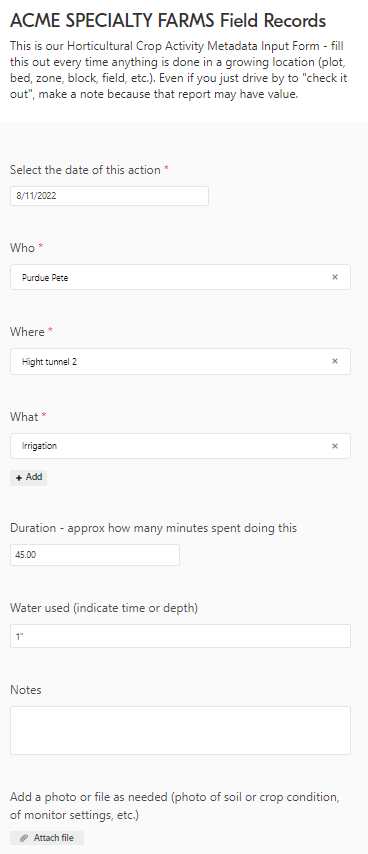Click the + Add button under What
Viewport: 368px width, 854px height.
pyautogui.click(x=28, y=478)
